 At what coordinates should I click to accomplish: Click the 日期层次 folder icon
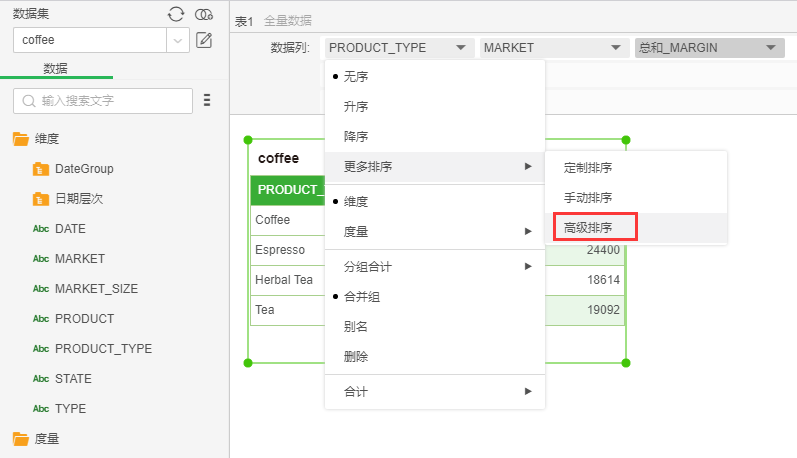(41, 199)
